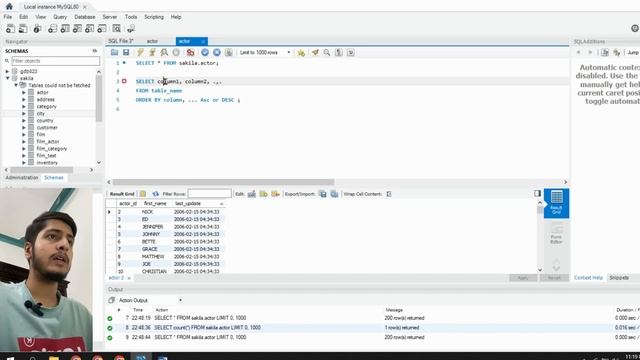This screenshot has width=640, height=360.
Task: Create a new table toolbar icon
Action: point(65,29)
